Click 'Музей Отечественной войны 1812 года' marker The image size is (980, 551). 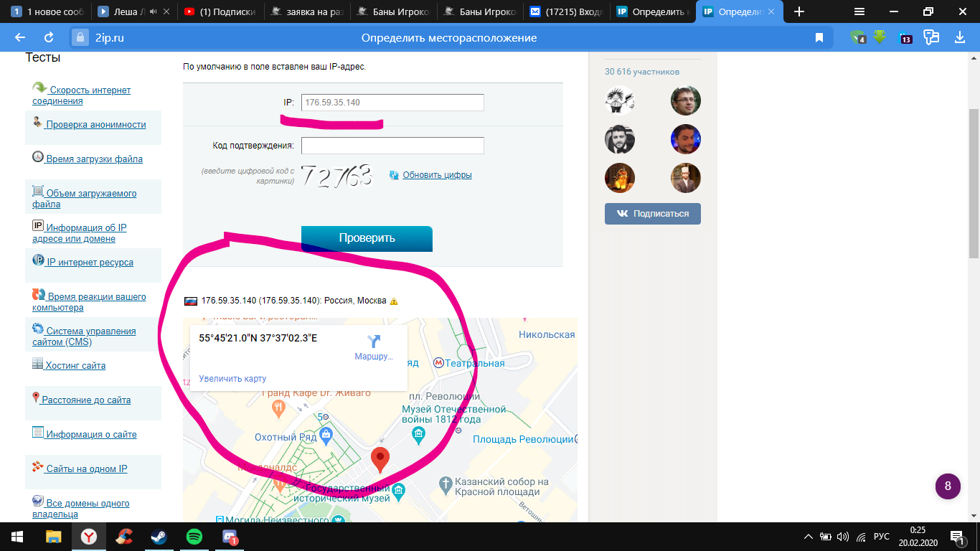[419, 433]
